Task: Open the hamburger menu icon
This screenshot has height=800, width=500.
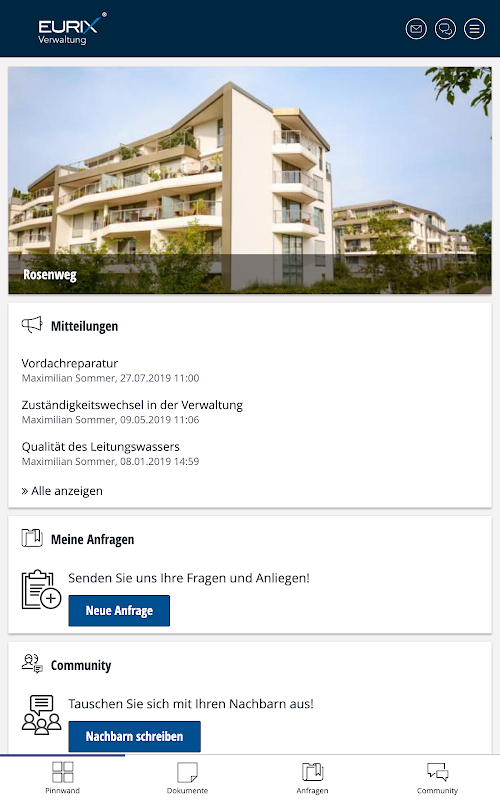Action: pyautogui.click(x=474, y=29)
